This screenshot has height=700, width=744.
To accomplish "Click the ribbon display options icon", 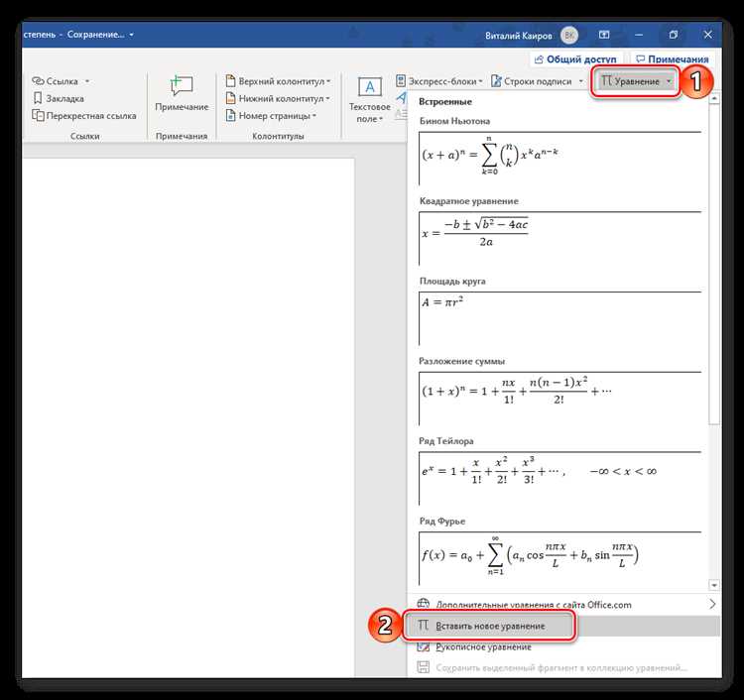I will click(x=604, y=35).
